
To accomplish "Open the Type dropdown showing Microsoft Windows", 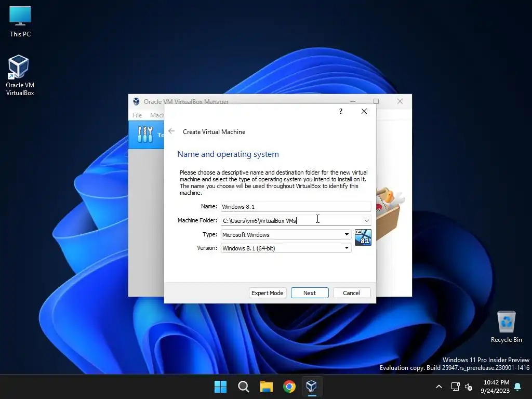I will tap(286, 234).
